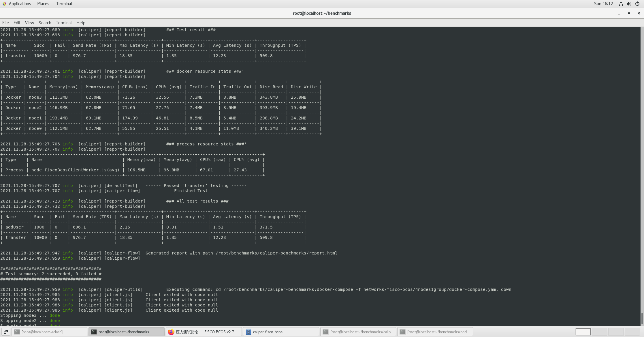This screenshot has width=644, height=337.
Task: Open the File menu
Action: point(5,23)
